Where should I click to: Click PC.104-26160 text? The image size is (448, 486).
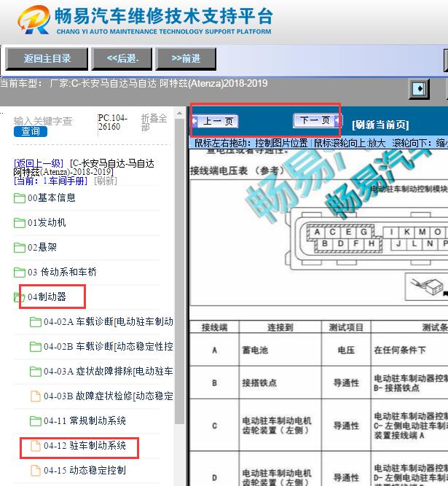click(112, 122)
